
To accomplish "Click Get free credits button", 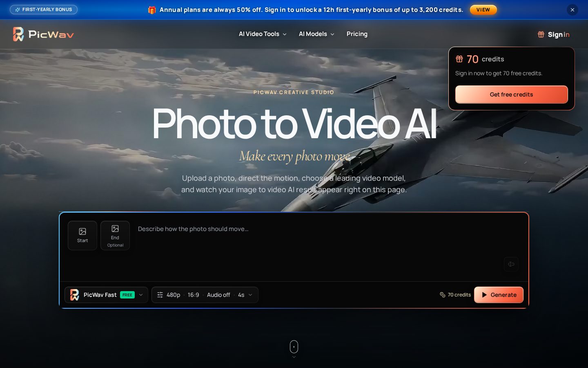I will [x=511, y=94].
